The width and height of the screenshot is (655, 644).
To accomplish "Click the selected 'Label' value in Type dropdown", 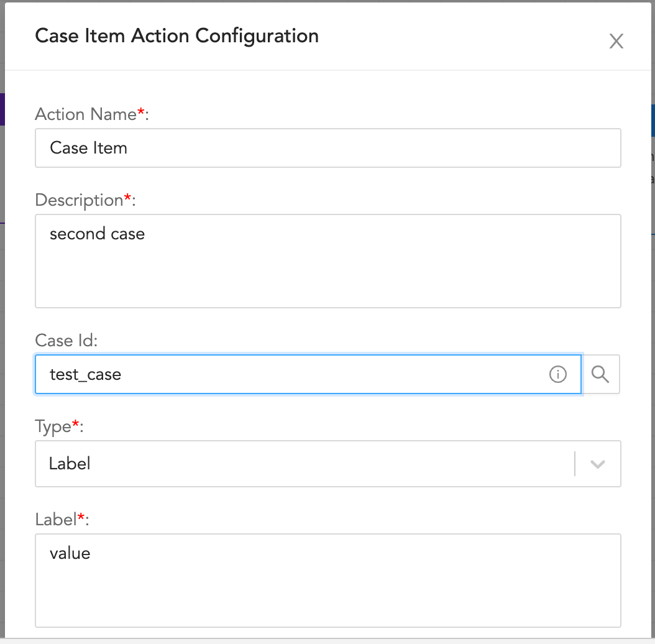I will [x=70, y=464].
